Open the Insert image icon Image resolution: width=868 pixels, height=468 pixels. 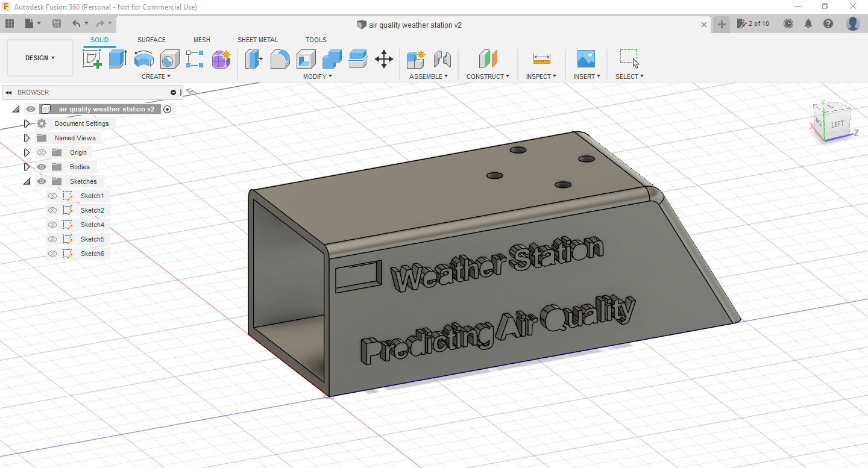coord(585,59)
